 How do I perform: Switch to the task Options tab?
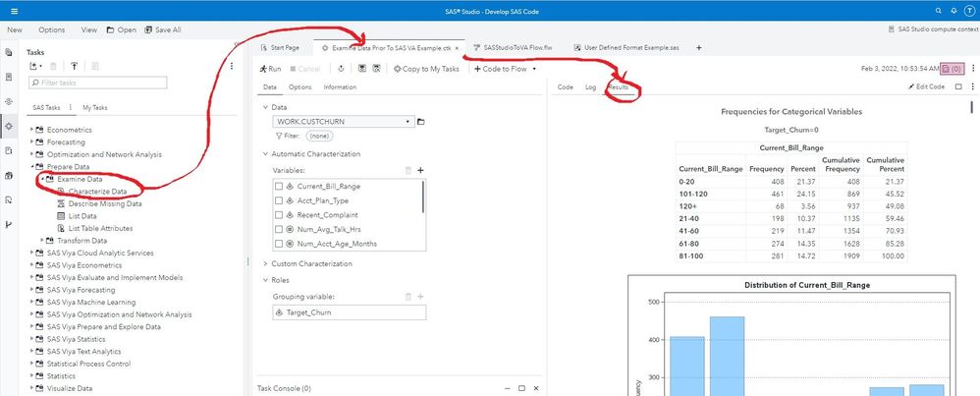click(x=300, y=86)
